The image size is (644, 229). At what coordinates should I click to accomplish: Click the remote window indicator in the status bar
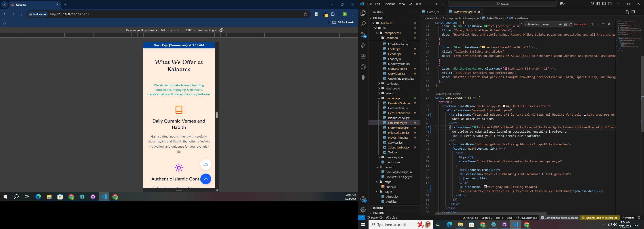point(362,218)
